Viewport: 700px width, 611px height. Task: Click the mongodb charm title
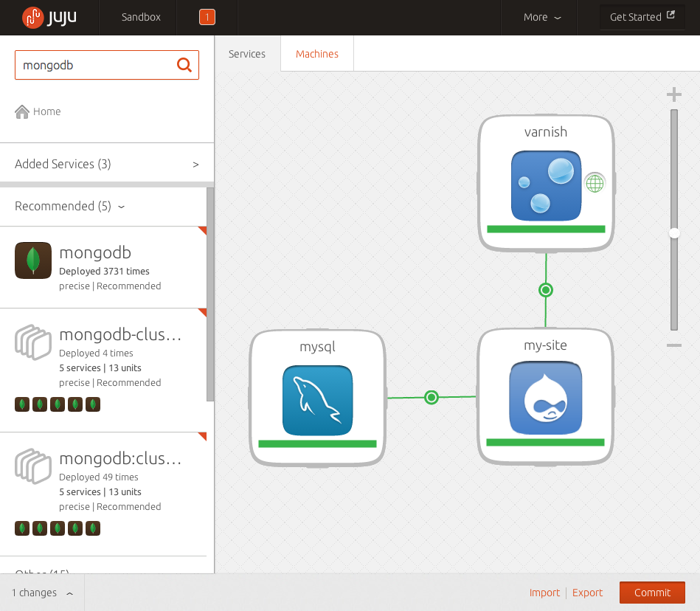point(95,253)
